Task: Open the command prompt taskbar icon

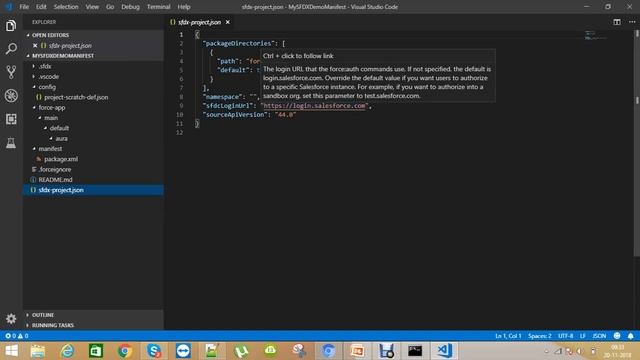Action: click(x=415, y=351)
